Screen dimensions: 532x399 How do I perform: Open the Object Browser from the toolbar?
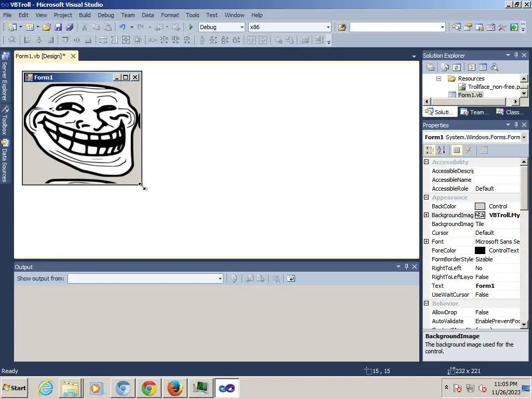tap(491, 27)
